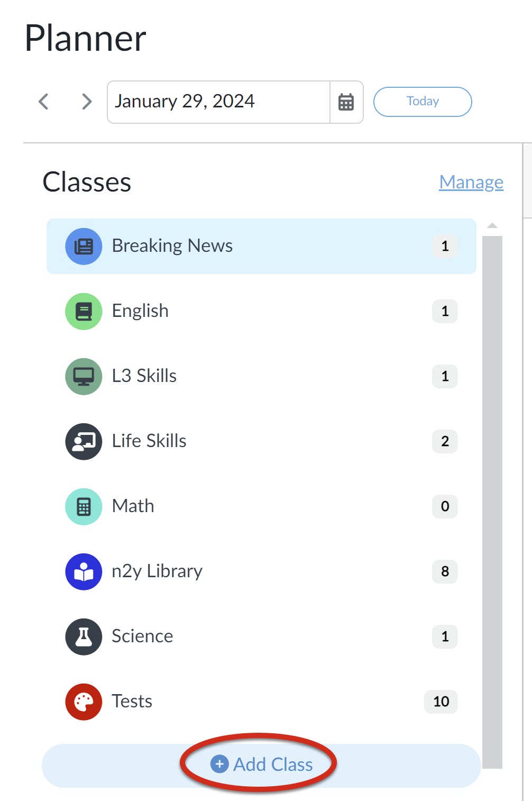The width and height of the screenshot is (532, 801).
Task: Select the Science class row
Action: click(261, 636)
